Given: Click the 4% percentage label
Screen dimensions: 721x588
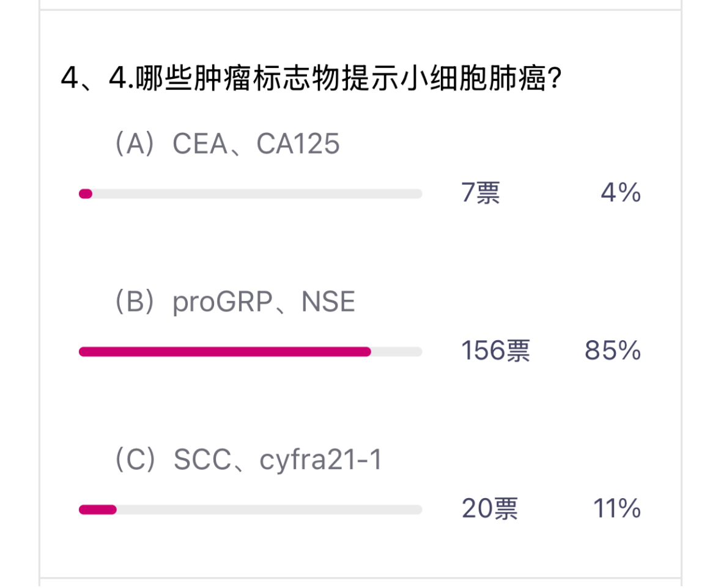Looking at the screenshot, I should 621,194.
